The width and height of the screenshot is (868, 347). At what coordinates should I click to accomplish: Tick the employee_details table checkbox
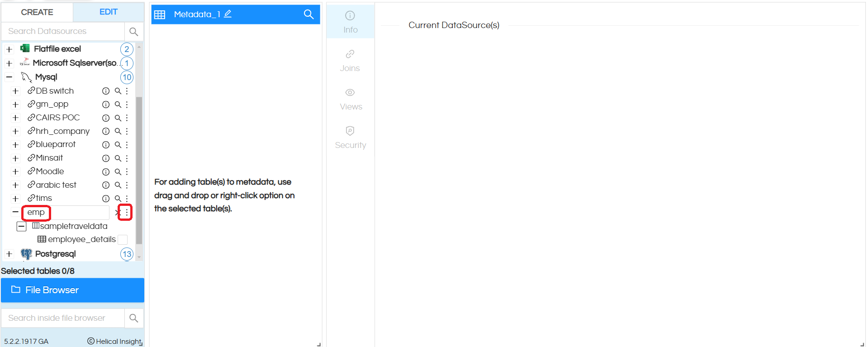(x=123, y=239)
